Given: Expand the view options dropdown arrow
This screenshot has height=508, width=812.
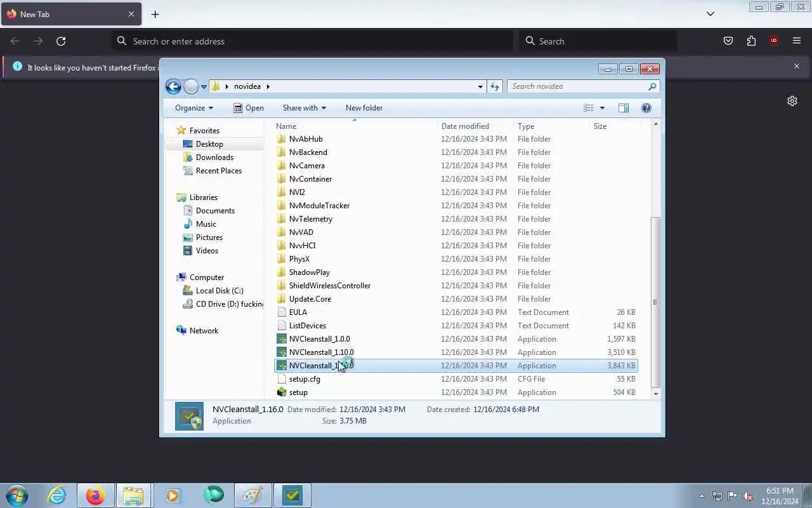Looking at the screenshot, I should pyautogui.click(x=602, y=108).
